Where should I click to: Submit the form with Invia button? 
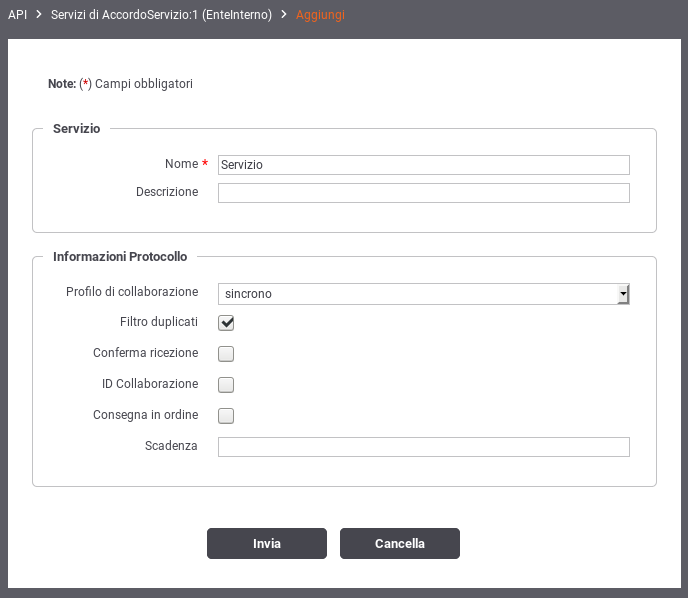pyautogui.click(x=267, y=544)
